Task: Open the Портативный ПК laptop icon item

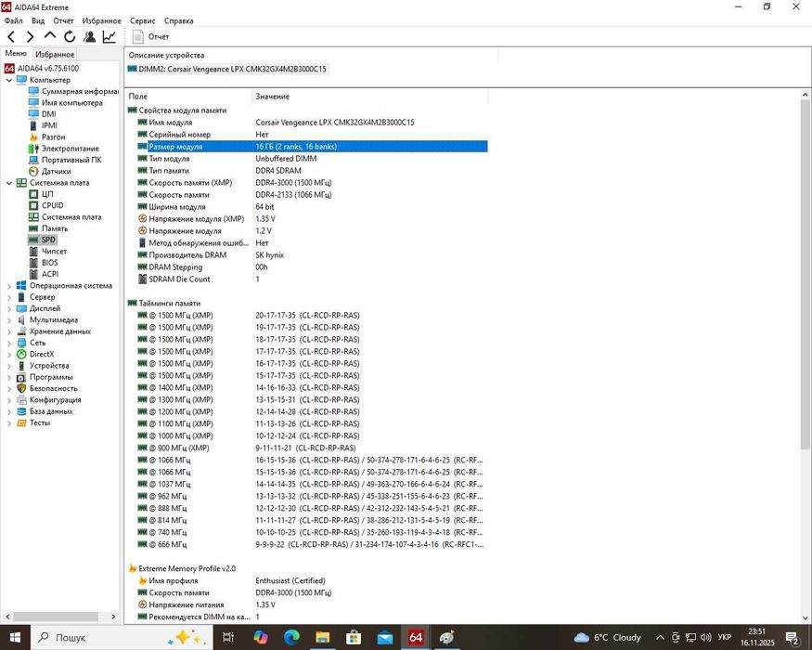Action: pyautogui.click(x=33, y=160)
